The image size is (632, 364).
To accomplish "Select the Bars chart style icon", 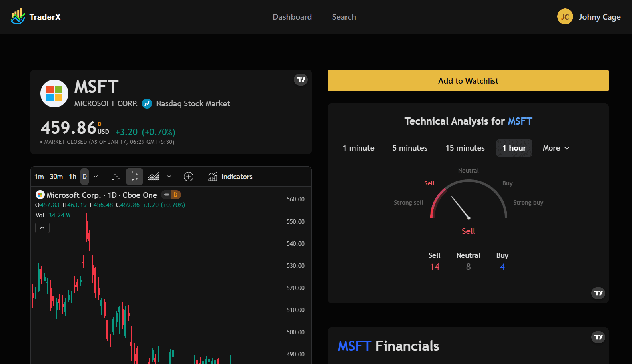I will coord(116,177).
